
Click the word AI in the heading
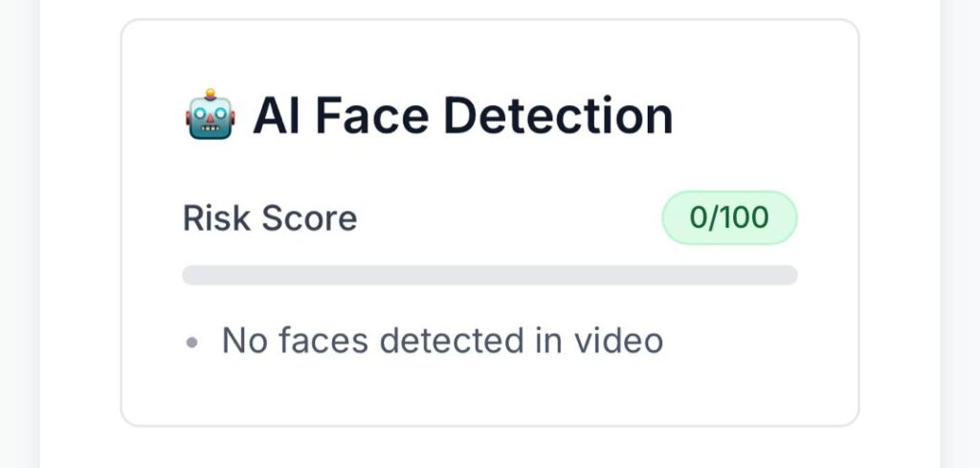pos(277,117)
